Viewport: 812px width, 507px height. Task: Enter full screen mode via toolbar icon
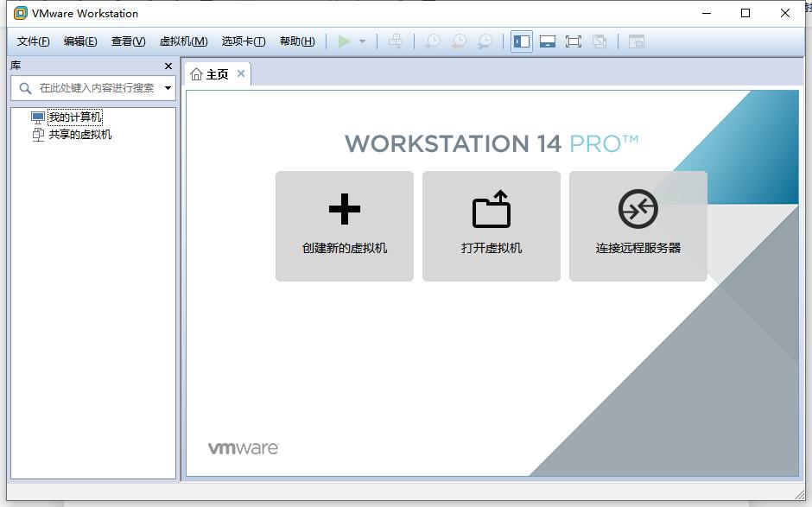point(574,41)
